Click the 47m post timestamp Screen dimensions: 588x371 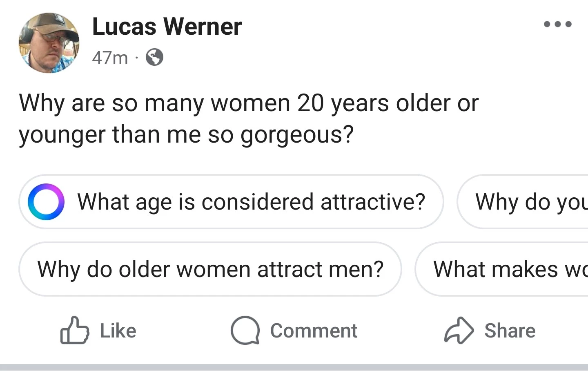click(x=110, y=58)
